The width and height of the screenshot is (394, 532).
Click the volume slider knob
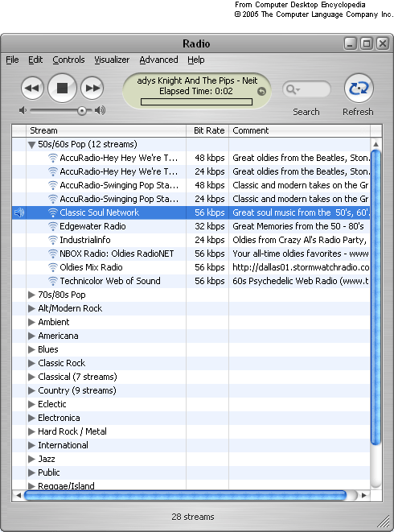coord(82,110)
